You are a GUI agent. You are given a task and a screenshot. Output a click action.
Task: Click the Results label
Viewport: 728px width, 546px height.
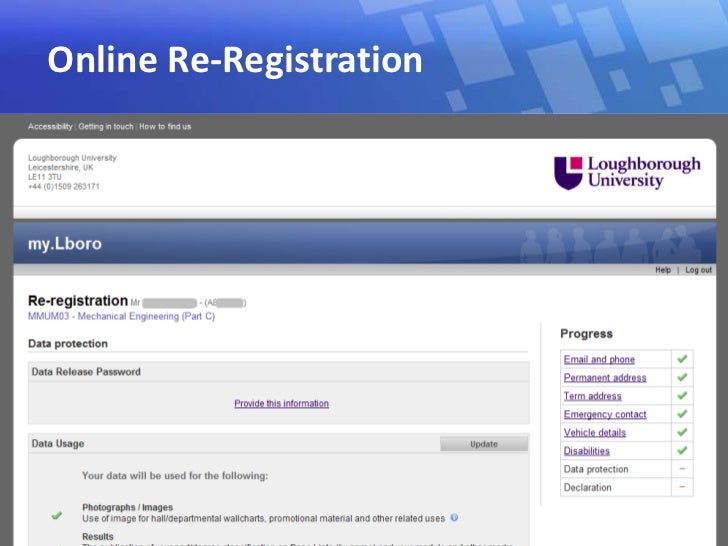(x=98, y=537)
